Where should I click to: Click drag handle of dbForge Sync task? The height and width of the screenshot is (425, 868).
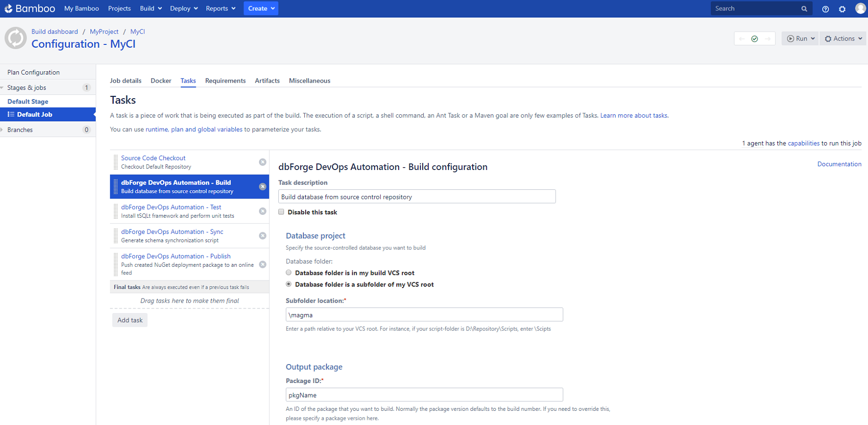116,236
